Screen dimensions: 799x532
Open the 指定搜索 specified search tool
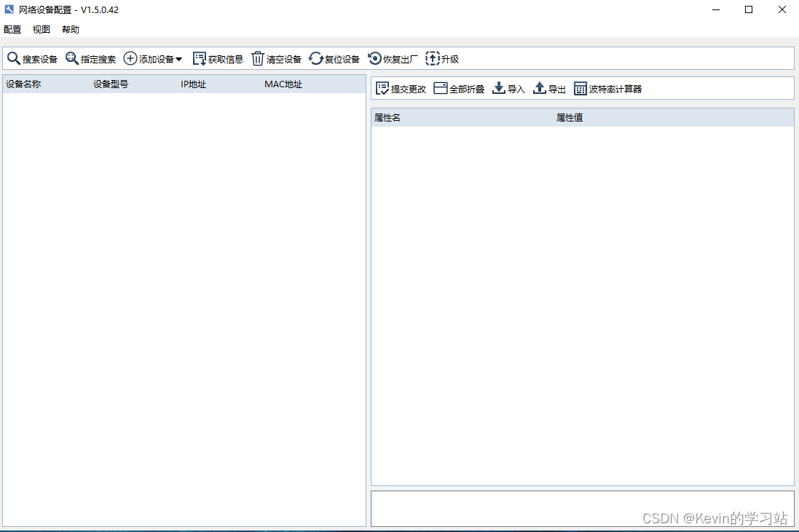tap(91, 58)
